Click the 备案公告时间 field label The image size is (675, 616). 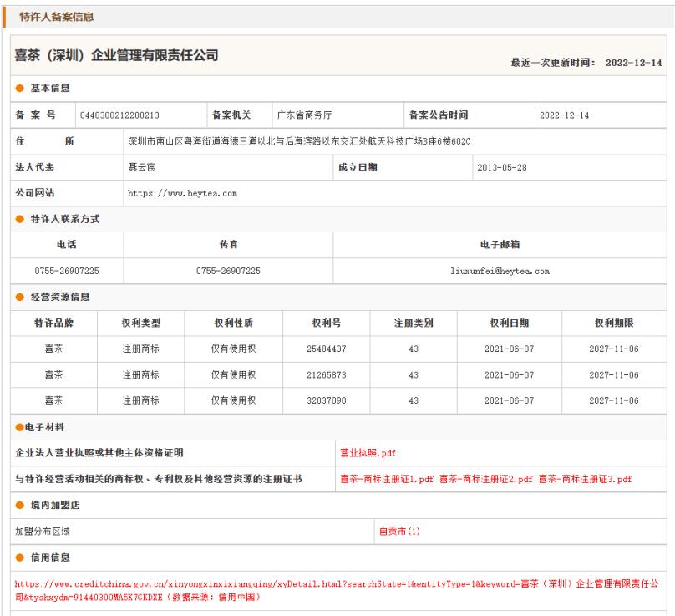coord(439,115)
